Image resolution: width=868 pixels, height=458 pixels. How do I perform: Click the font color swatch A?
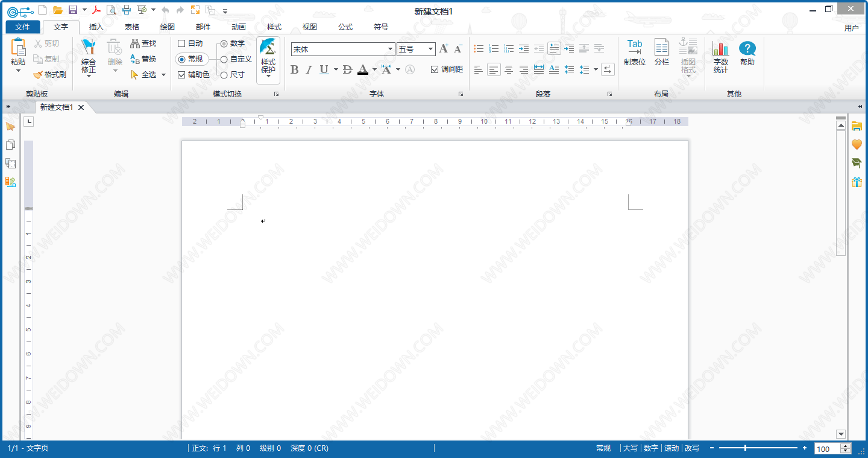click(x=363, y=70)
